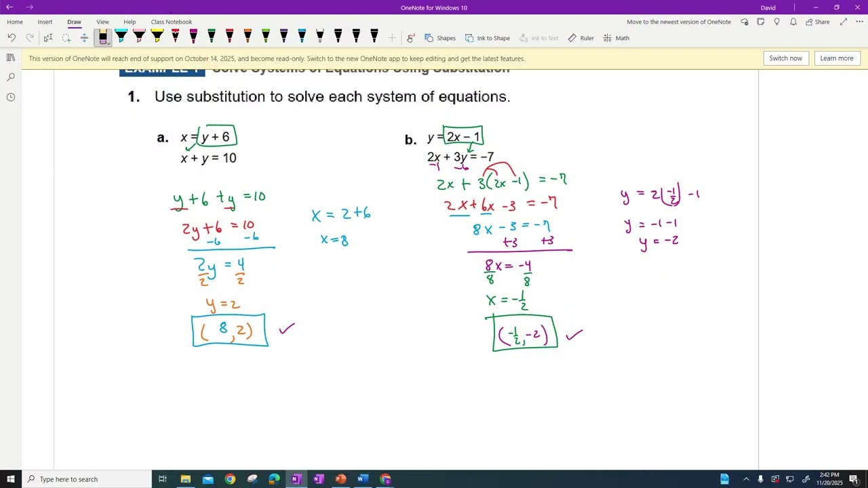Open the View tab
The image size is (868, 488).
pyautogui.click(x=102, y=22)
